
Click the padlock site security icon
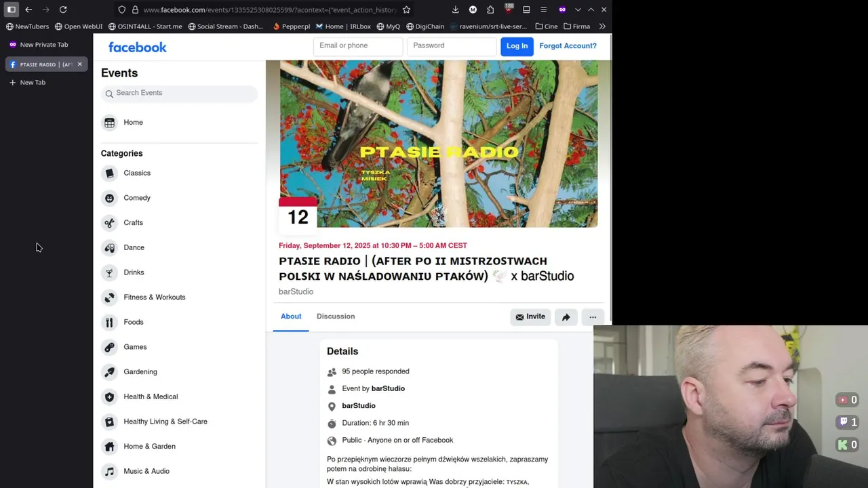(x=135, y=9)
